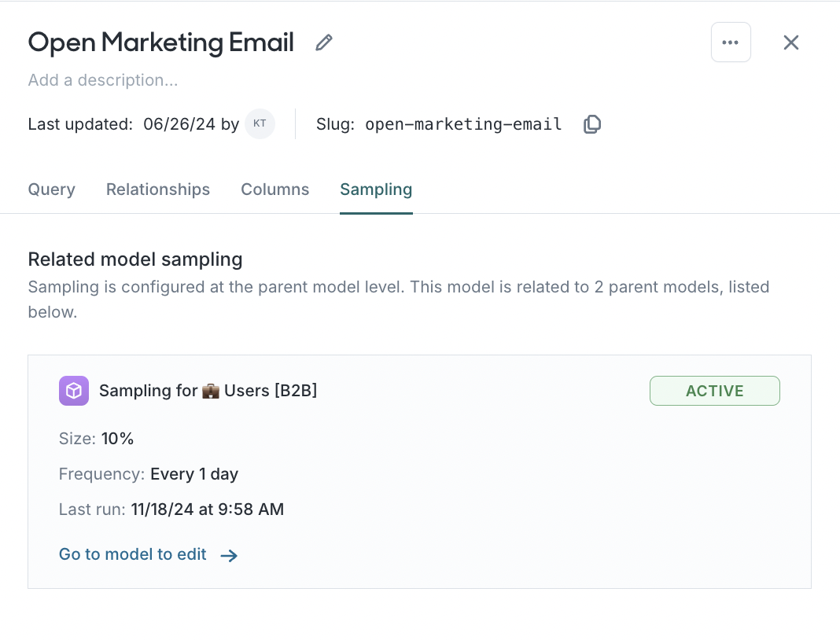Click the briefcase emoji in the sampling title
This screenshot has height=640, width=840.
click(211, 391)
